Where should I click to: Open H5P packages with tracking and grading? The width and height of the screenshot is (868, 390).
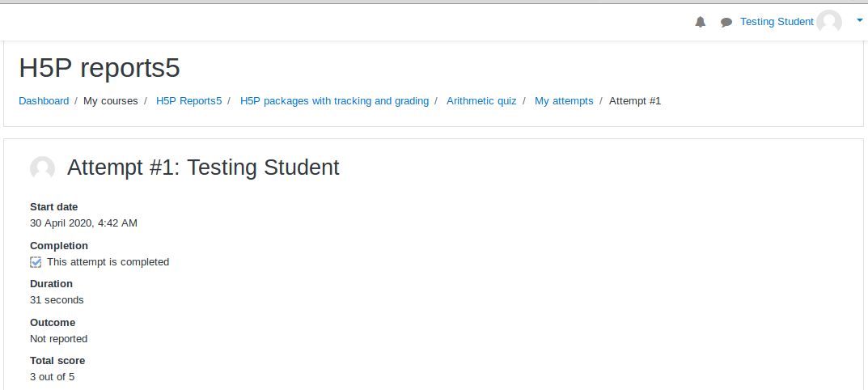[334, 101]
